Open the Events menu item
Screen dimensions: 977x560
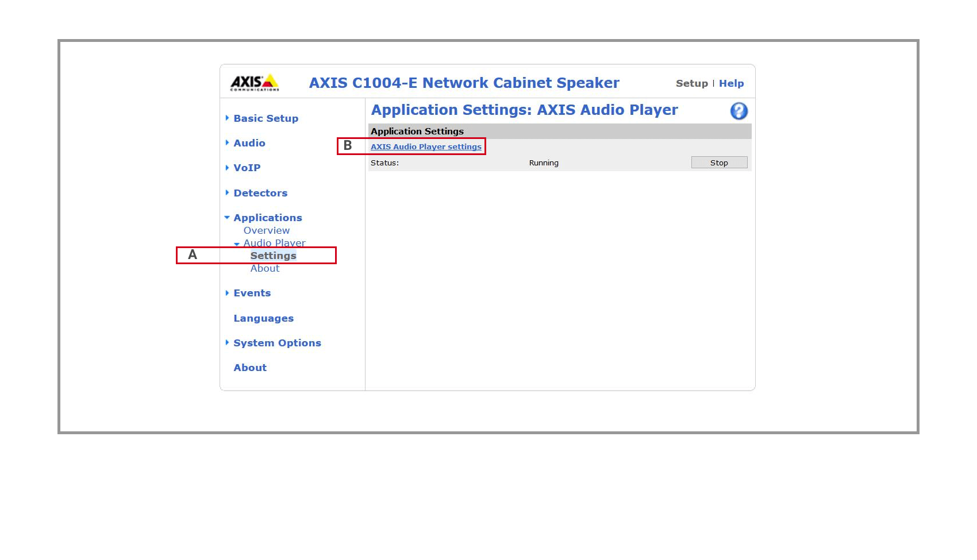[252, 293]
